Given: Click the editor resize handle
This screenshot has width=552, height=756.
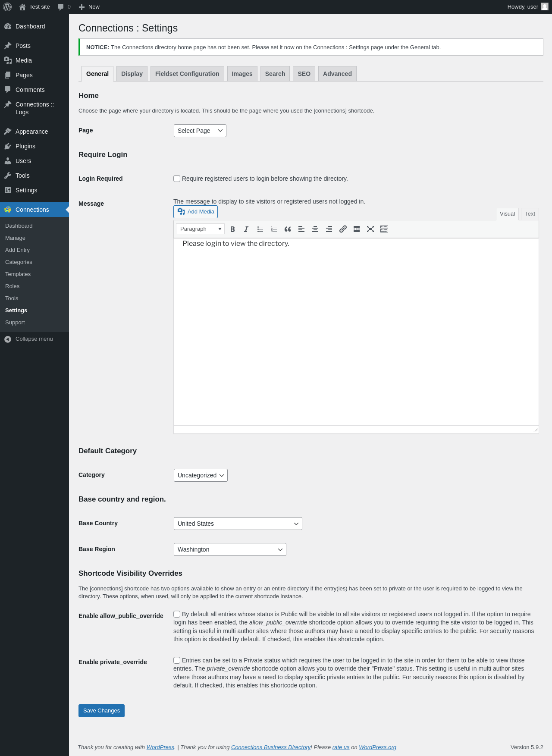Looking at the screenshot, I should (535, 430).
